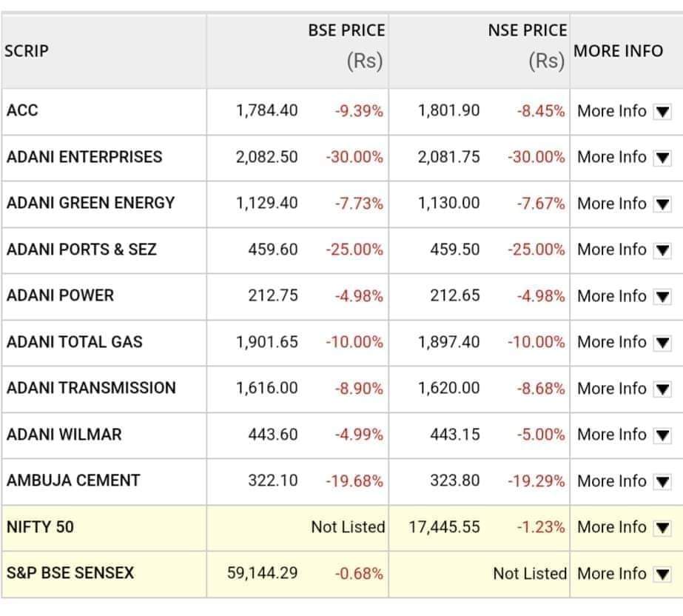Click the arrow beside Adani Power More Info
683x616 pixels.
(663, 297)
